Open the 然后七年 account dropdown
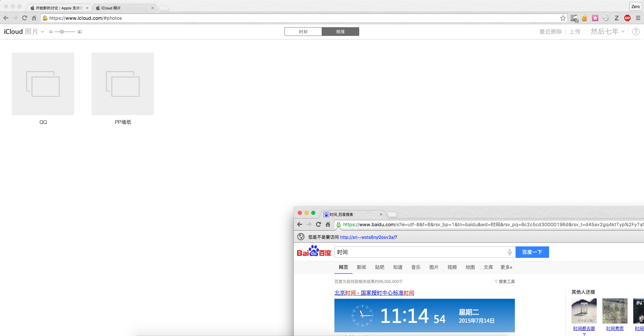This screenshot has height=336, width=644. click(608, 32)
